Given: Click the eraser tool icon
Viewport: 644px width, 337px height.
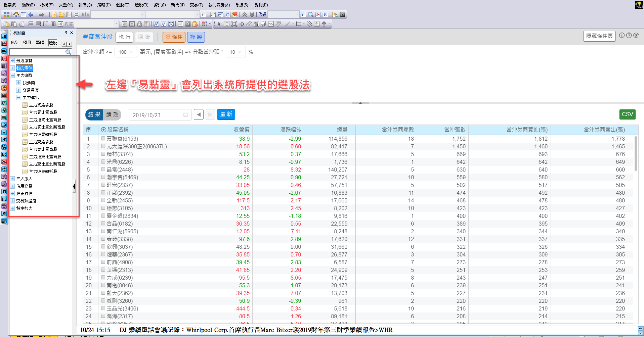Looking at the screenshot, I should [249, 24].
